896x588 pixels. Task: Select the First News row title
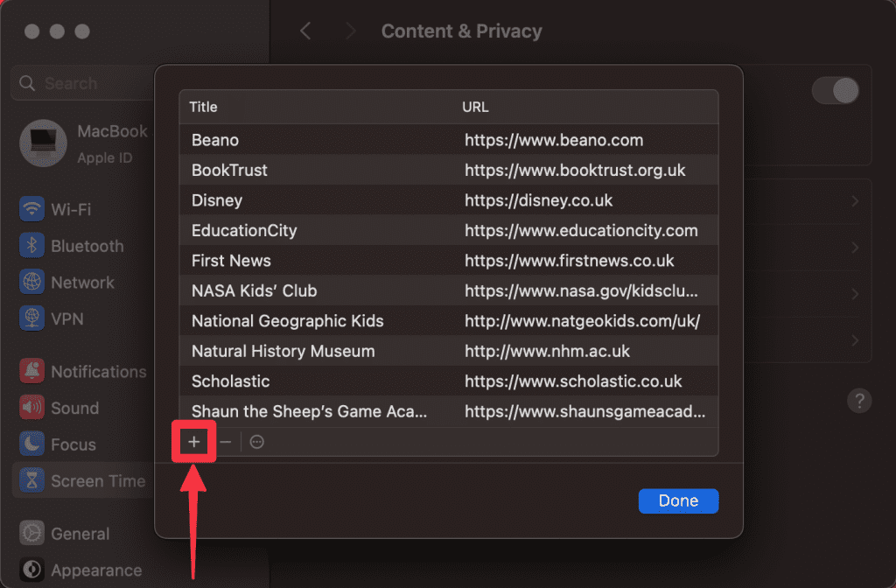coord(231,261)
